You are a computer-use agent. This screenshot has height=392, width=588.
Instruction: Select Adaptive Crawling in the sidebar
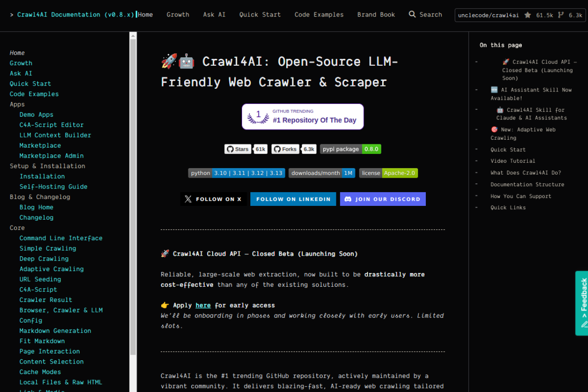pos(51,269)
